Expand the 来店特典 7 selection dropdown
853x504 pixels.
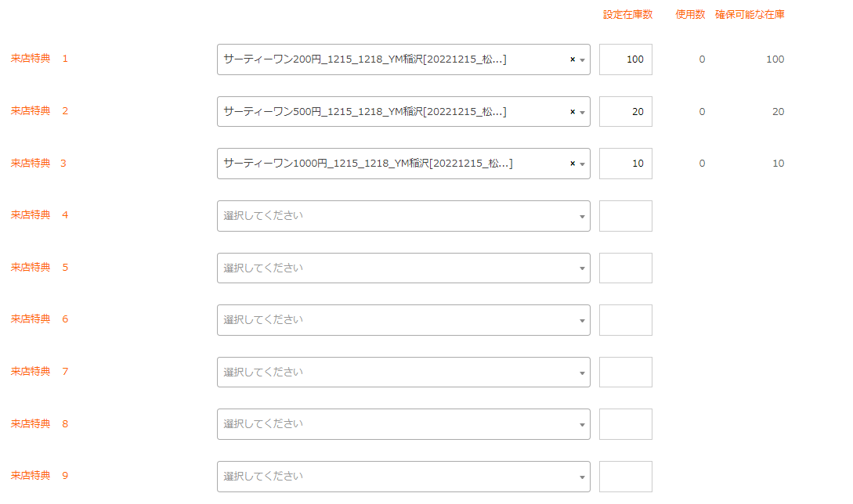click(x=403, y=372)
